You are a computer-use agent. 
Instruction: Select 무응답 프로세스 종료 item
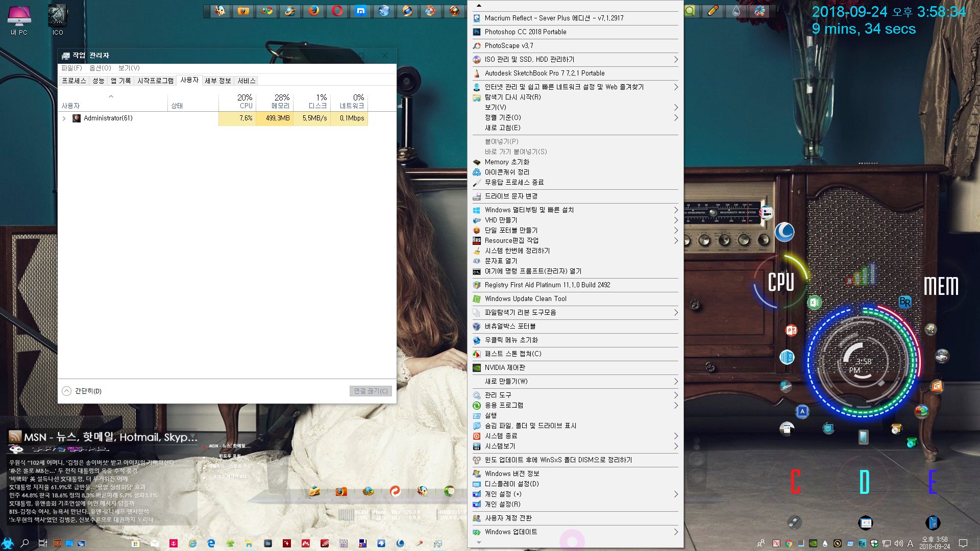(575, 182)
